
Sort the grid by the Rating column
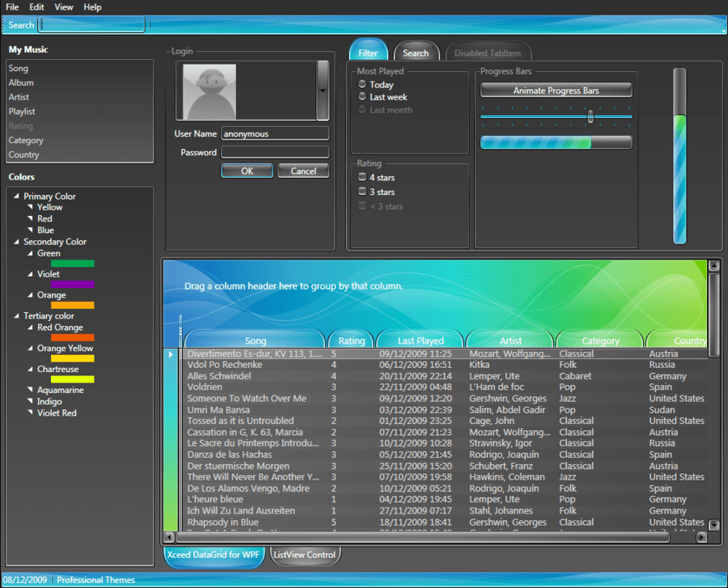pyautogui.click(x=351, y=340)
